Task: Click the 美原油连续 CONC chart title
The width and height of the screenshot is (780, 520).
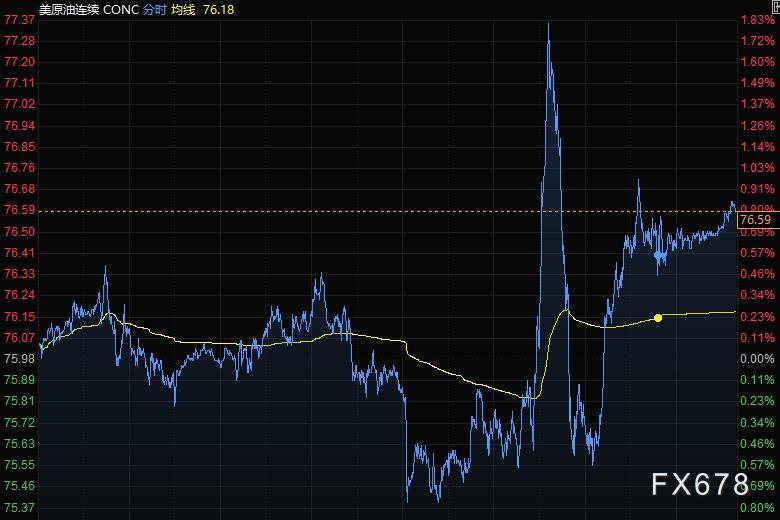Action: click(x=89, y=9)
